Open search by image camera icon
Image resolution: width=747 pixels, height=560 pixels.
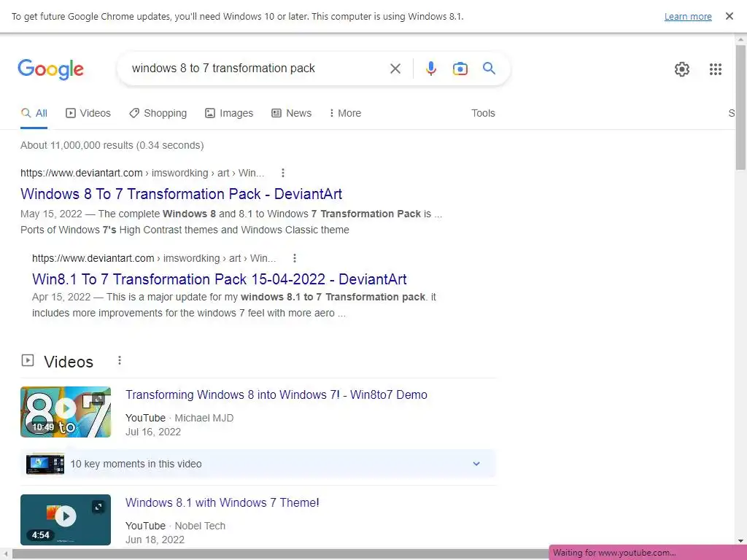[x=460, y=69]
